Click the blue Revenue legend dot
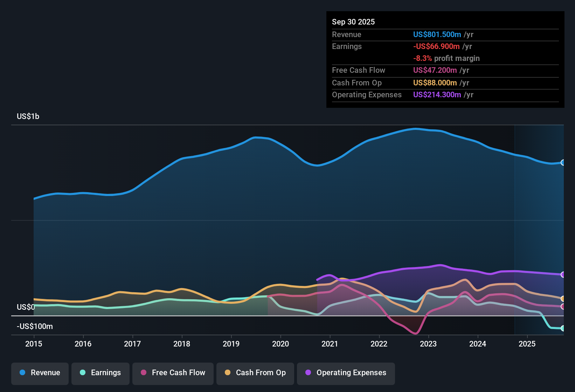 tap(22, 373)
